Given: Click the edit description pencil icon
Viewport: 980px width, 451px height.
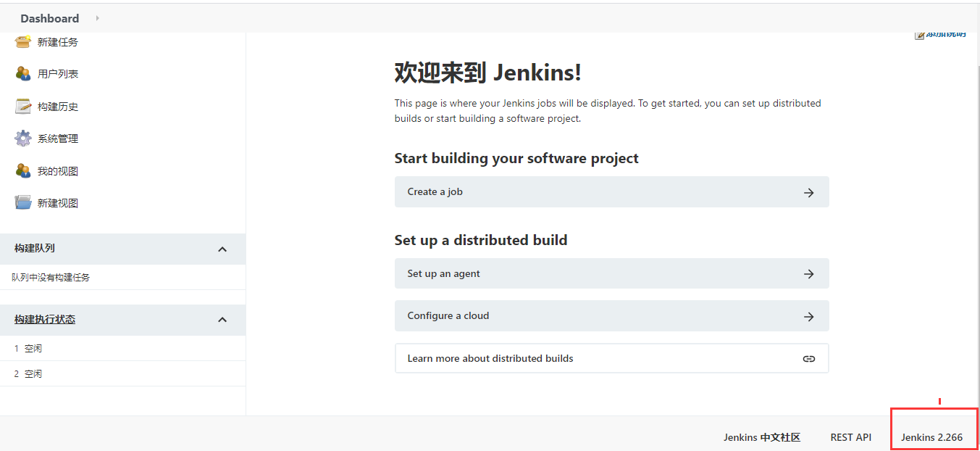Looking at the screenshot, I should tap(920, 35).
